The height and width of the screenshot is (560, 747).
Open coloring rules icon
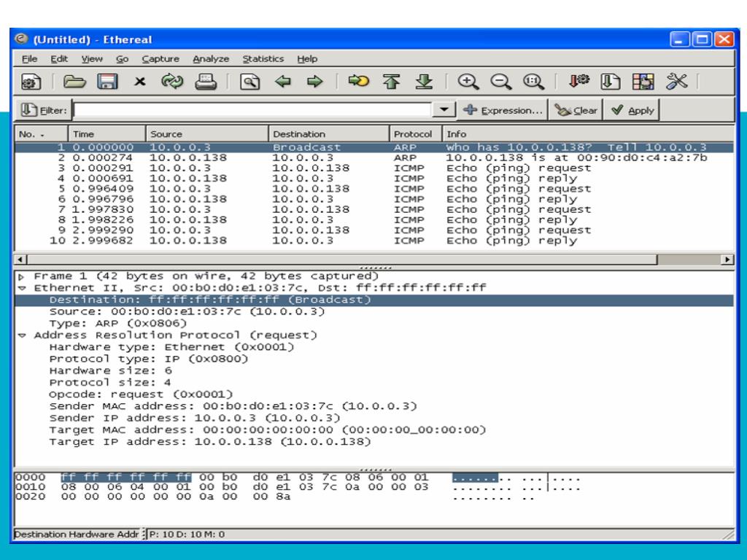(x=643, y=82)
